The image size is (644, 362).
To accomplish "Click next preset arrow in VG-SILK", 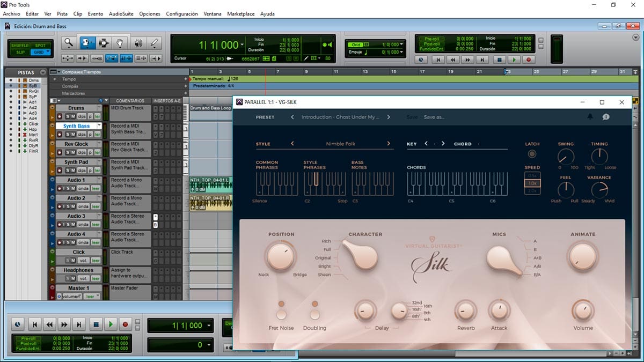I will coord(389,117).
